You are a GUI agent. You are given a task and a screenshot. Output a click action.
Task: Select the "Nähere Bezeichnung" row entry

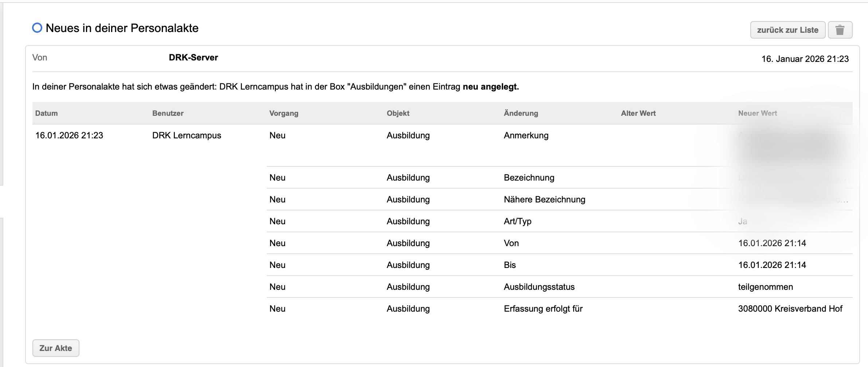pos(544,200)
